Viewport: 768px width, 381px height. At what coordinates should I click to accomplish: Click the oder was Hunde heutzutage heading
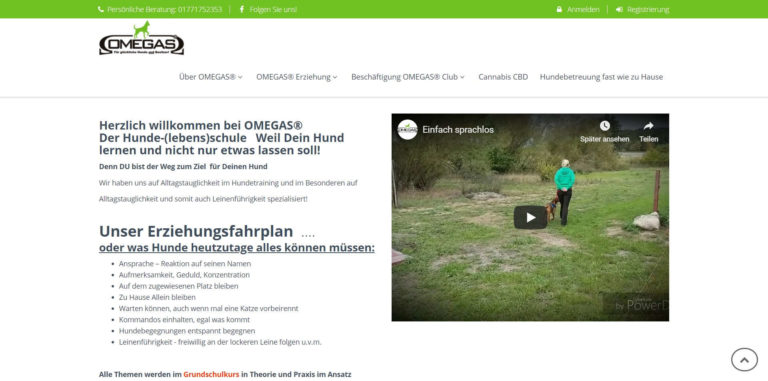[x=237, y=248]
